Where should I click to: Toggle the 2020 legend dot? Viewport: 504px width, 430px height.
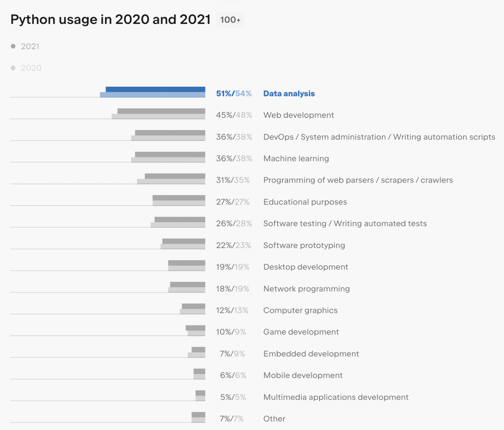click(13, 68)
